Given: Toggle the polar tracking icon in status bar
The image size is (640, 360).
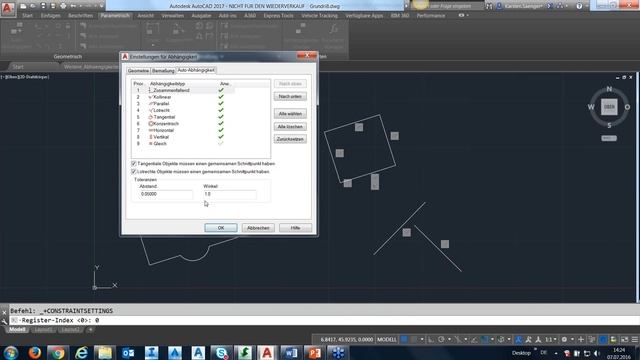Looking at the screenshot, I should 441,340.
